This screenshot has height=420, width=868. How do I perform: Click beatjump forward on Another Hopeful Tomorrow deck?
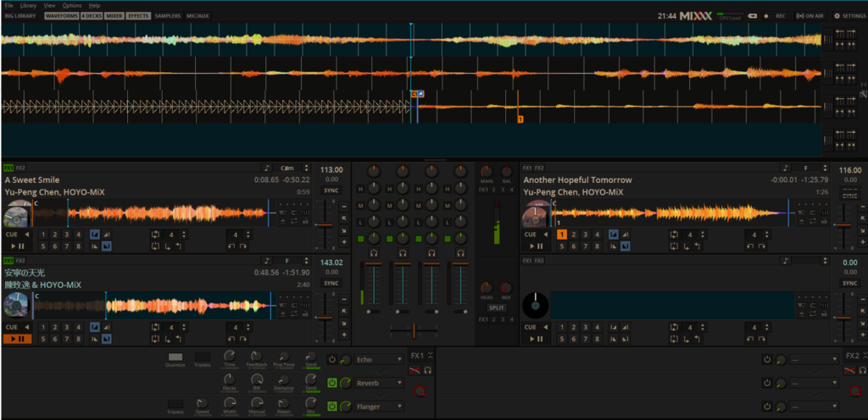762,246
